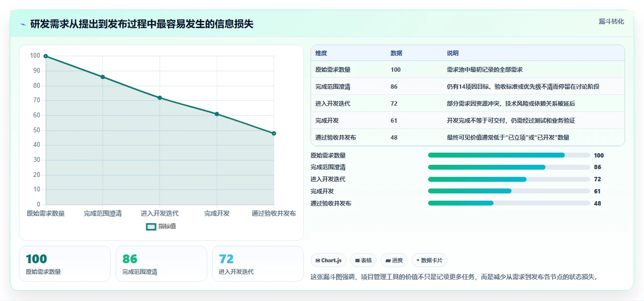Click the 完成开发 cell in the table

pos(327,121)
